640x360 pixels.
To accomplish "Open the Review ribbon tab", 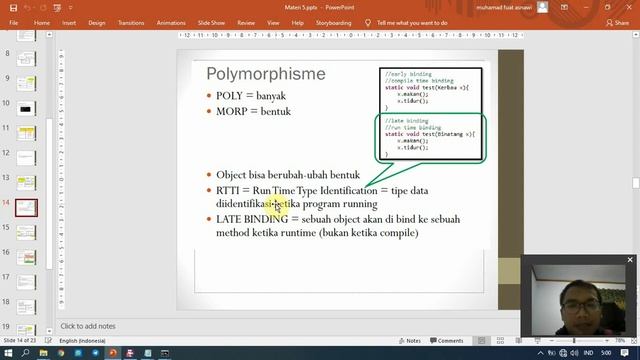I will [x=246, y=23].
